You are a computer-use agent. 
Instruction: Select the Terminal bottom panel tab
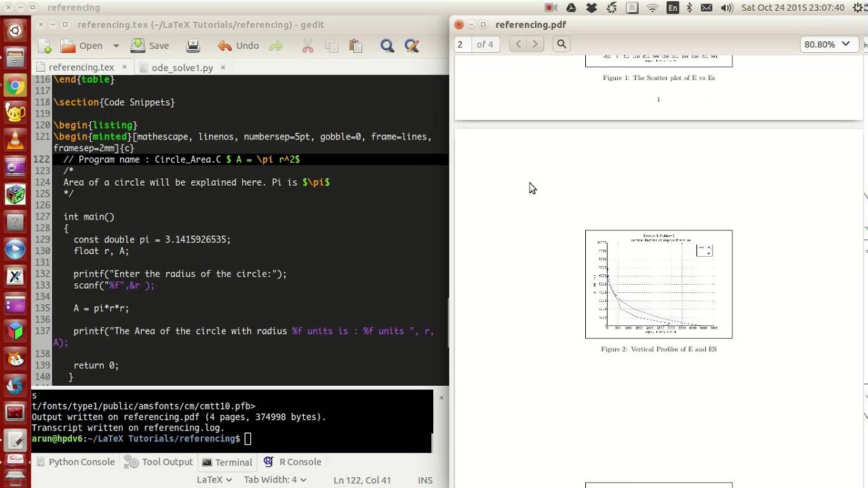click(x=228, y=462)
